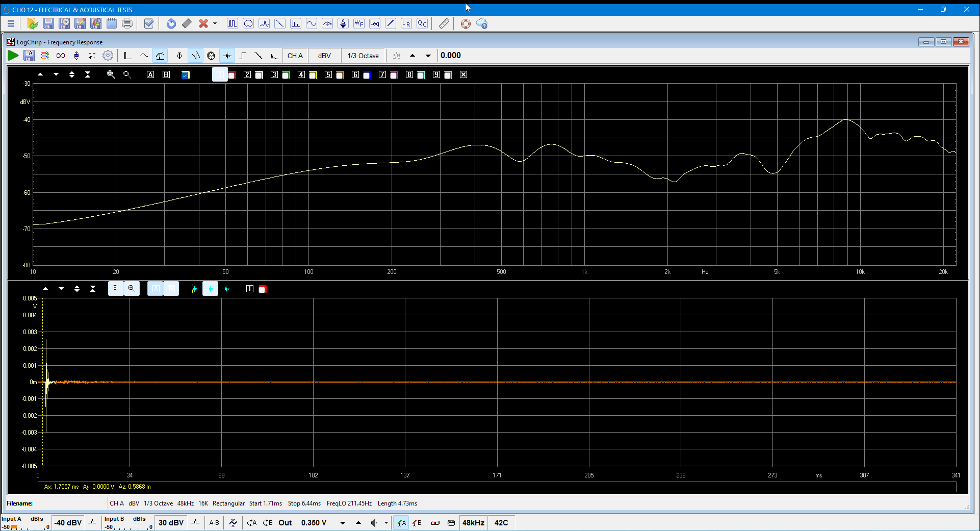The height and width of the screenshot is (531, 980).
Task: Open the QC quality control icon
Action: coord(422,23)
